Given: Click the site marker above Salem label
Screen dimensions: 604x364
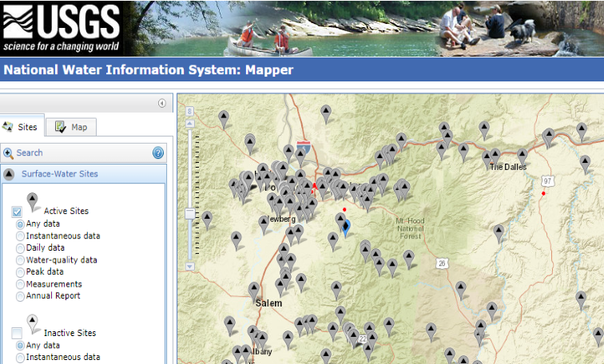Looking at the screenshot, I should point(253,291).
